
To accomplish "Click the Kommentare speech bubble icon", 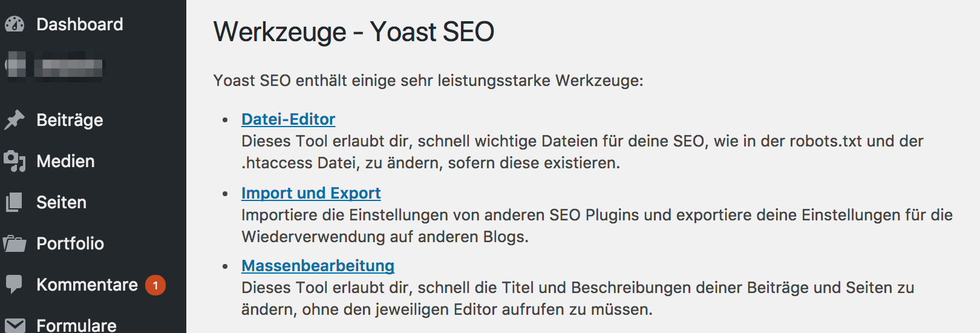I will 15,284.
